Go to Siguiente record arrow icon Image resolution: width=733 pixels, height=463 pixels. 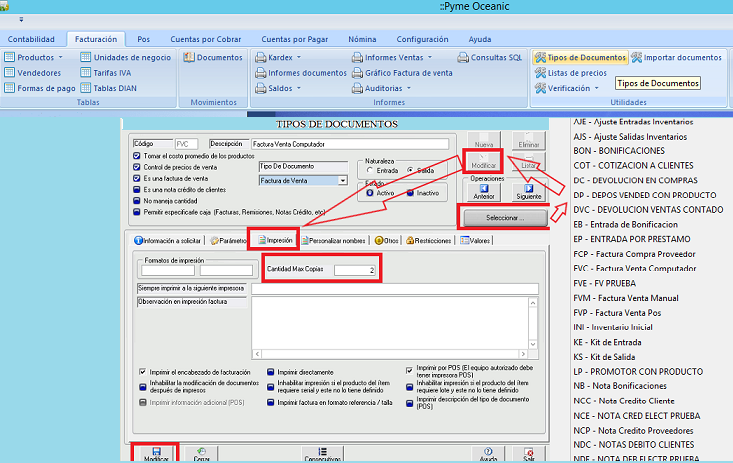[x=529, y=188]
